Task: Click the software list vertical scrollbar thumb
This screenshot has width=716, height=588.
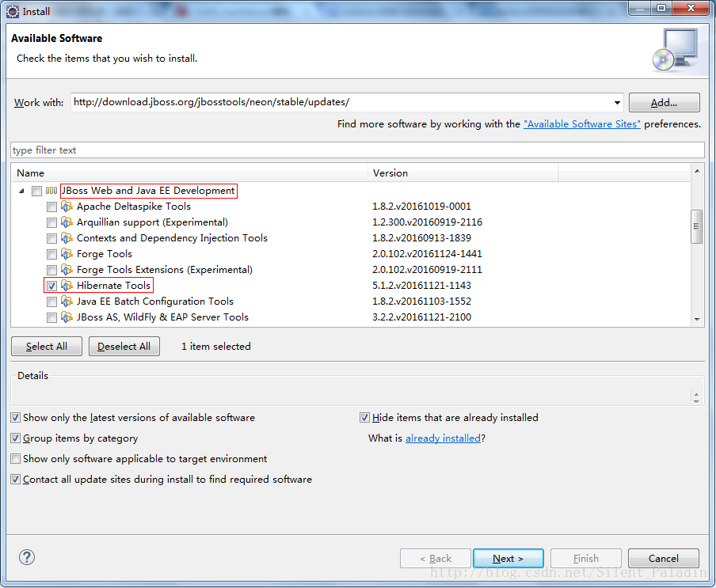Action: click(x=697, y=226)
